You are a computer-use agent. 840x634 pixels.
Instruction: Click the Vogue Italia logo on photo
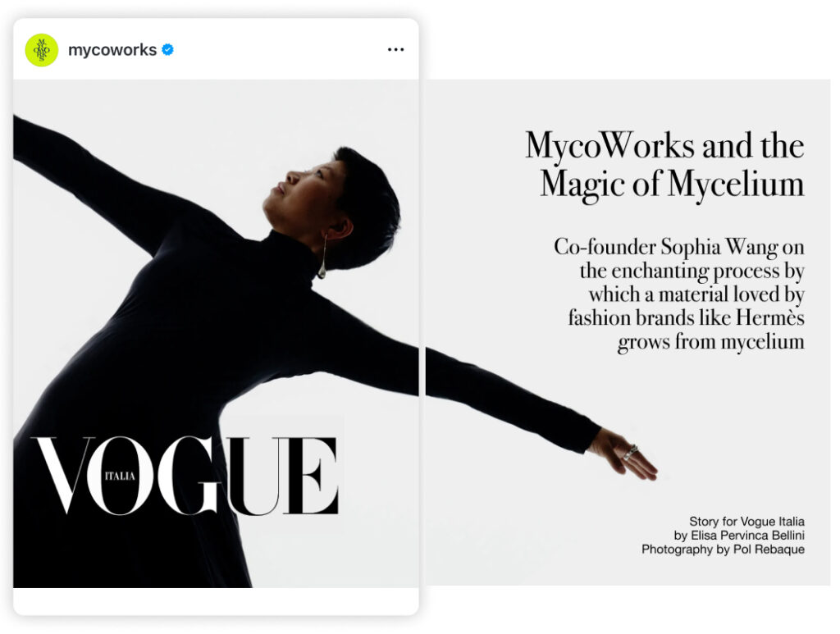185,476
